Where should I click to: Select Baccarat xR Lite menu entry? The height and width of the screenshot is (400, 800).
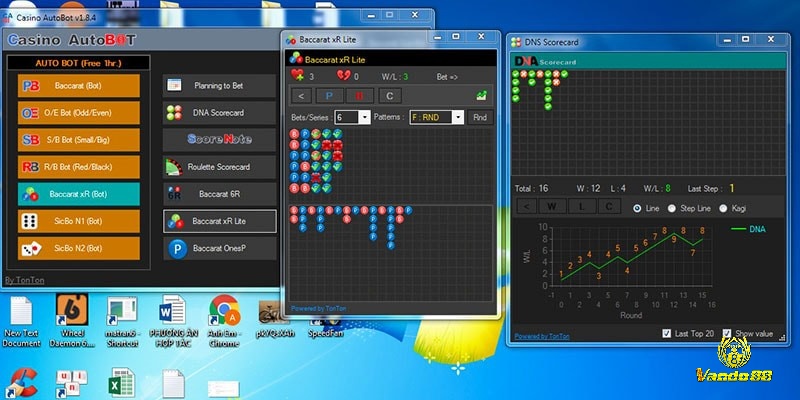[x=219, y=221]
